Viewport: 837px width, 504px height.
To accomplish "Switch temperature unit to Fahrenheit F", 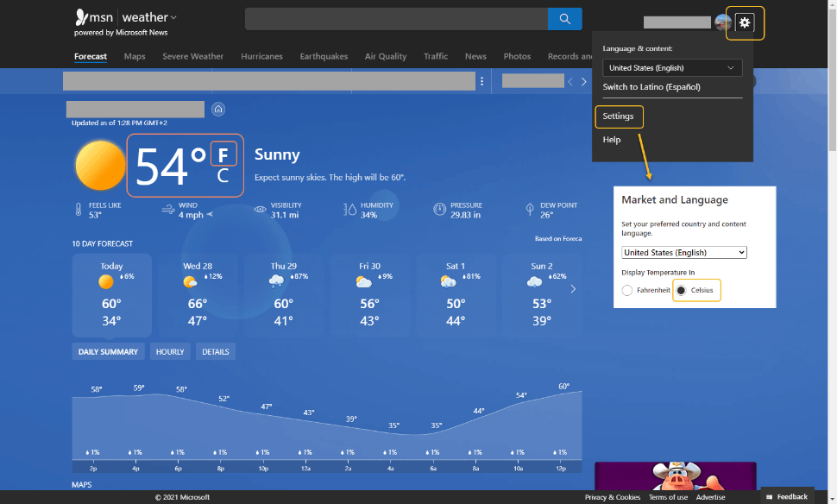I will (x=223, y=154).
